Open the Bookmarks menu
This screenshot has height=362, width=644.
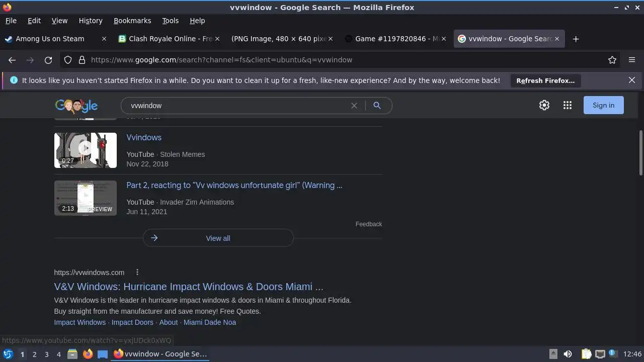132,21
